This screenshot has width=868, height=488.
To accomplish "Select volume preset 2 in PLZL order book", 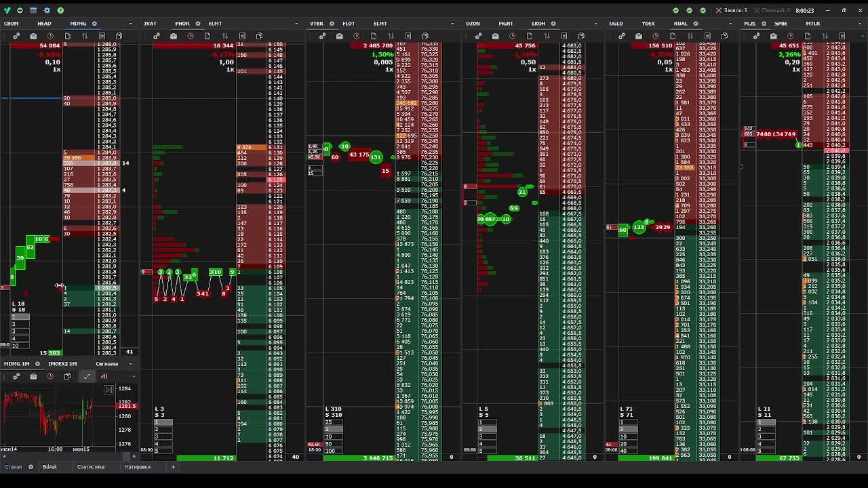I will coord(767,430).
